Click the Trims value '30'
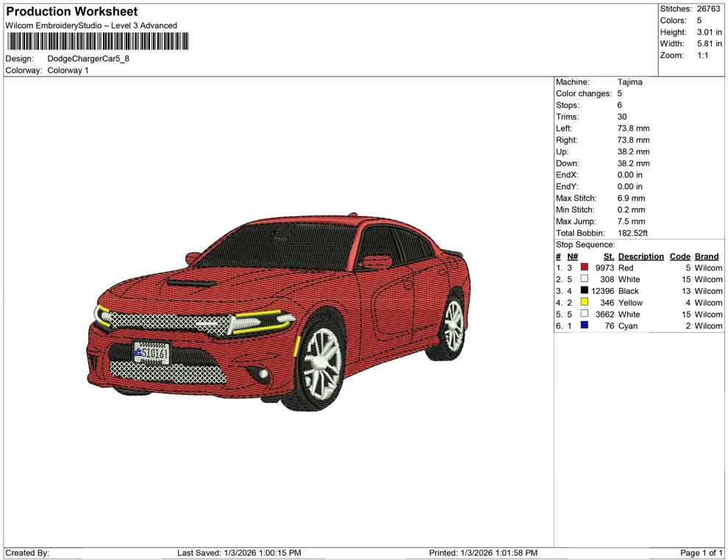The height and width of the screenshot is (560, 728). (x=622, y=117)
